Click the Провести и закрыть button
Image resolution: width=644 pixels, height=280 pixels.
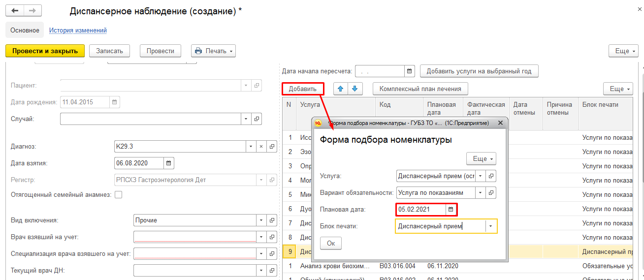(45, 51)
